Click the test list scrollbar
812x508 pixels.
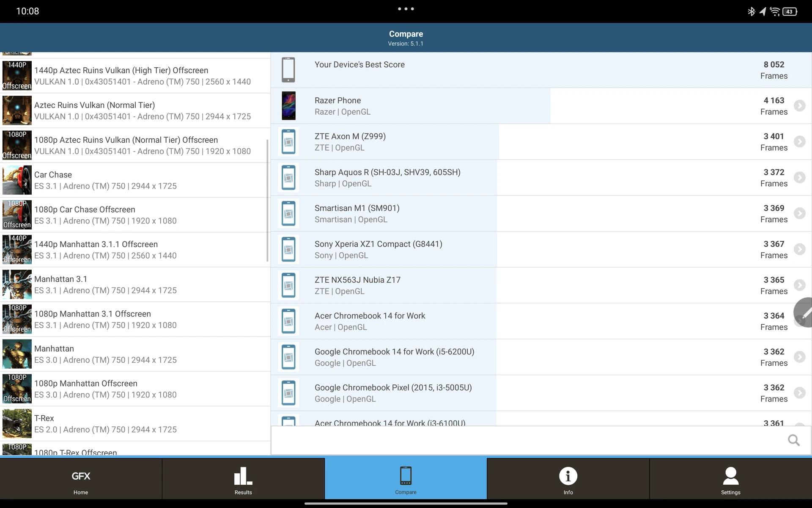coord(267,201)
